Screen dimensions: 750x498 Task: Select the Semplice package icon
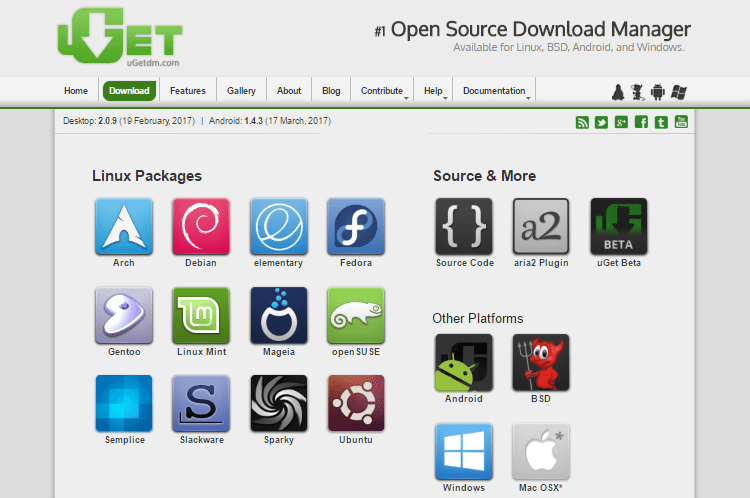[124, 403]
